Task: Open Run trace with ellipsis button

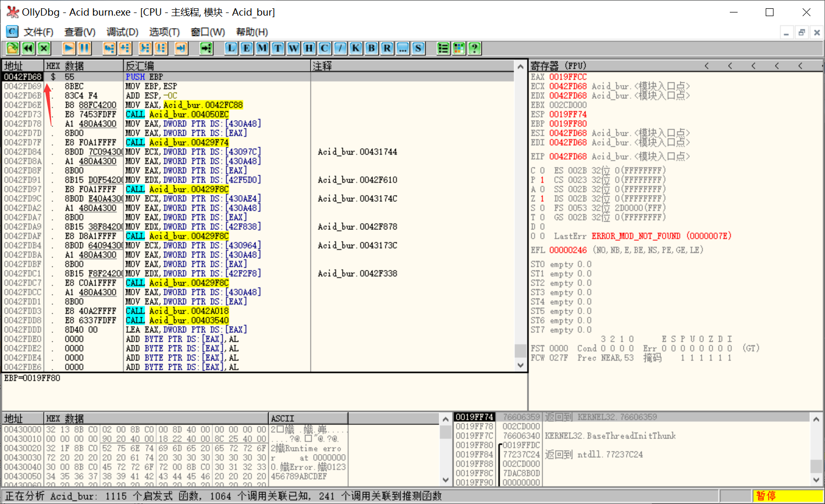Action: coord(403,48)
